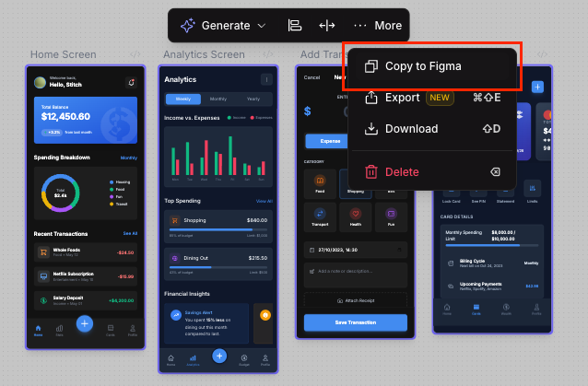
Task: Expand the Generate dropdown arrow
Action: (262, 26)
